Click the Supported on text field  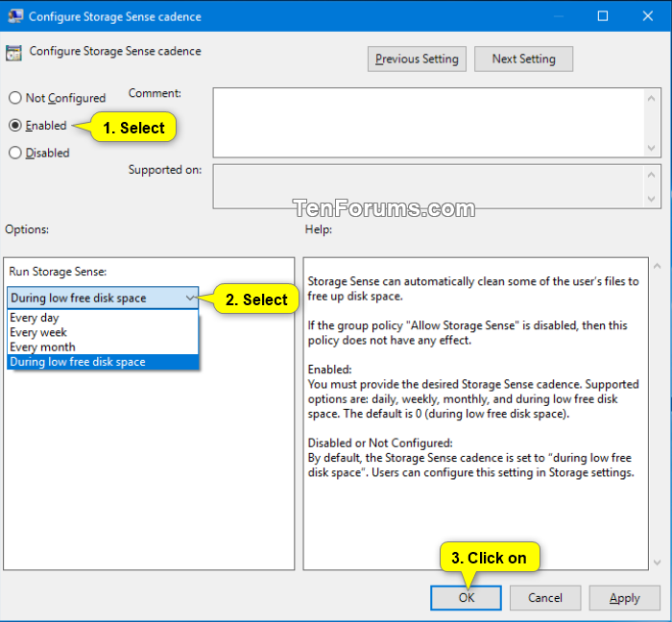coord(428,187)
